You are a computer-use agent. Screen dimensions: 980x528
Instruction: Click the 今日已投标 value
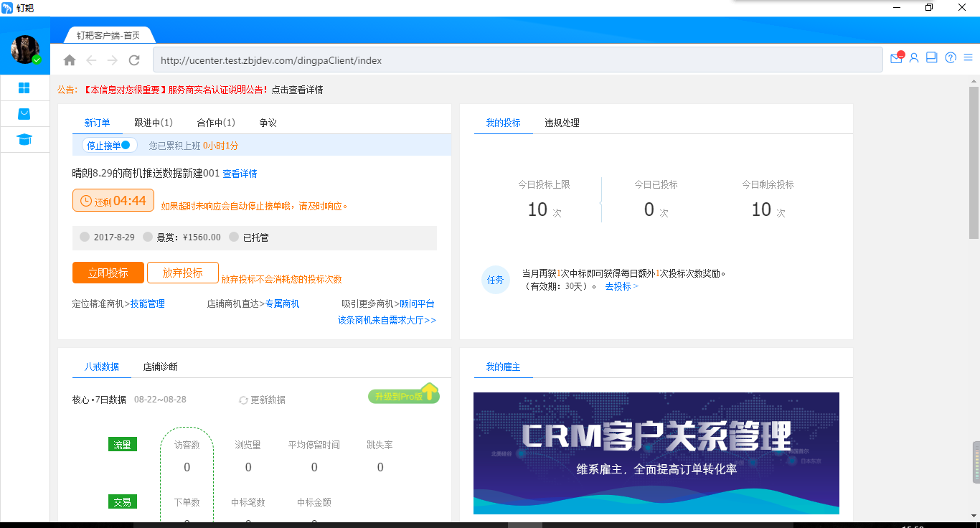pos(656,209)
